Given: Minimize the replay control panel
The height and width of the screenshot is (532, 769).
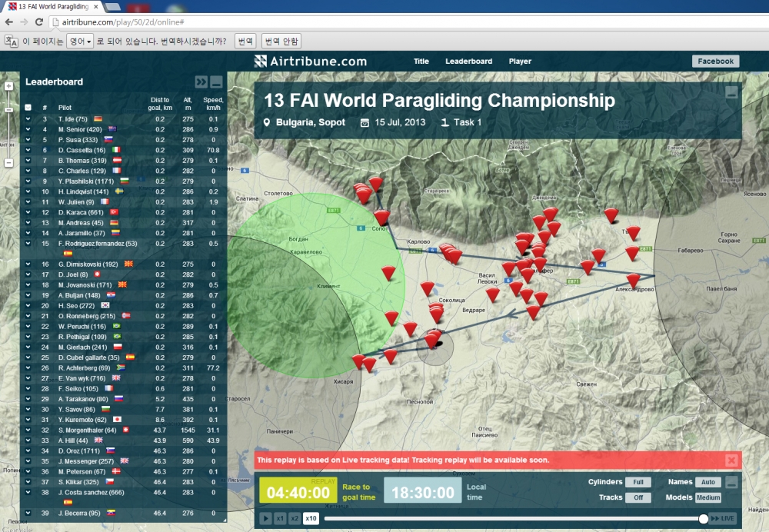Looking at the screenshot, I should click(731, 483).
